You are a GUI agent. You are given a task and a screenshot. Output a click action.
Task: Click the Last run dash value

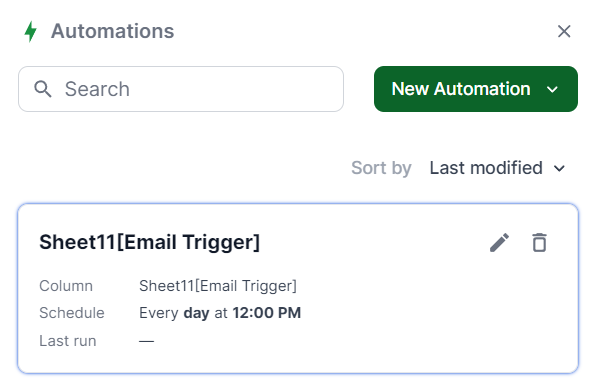tap(146, 341)
